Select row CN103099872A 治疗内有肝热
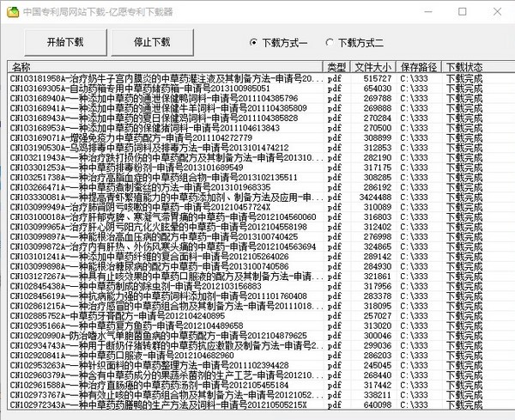Screen dimensions: 515x420 click(x=261, y=247)
